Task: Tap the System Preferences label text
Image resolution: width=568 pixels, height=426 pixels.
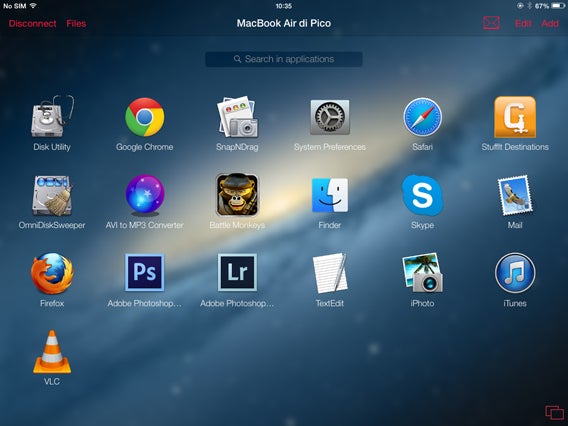Action: click(x=330, y=147)
